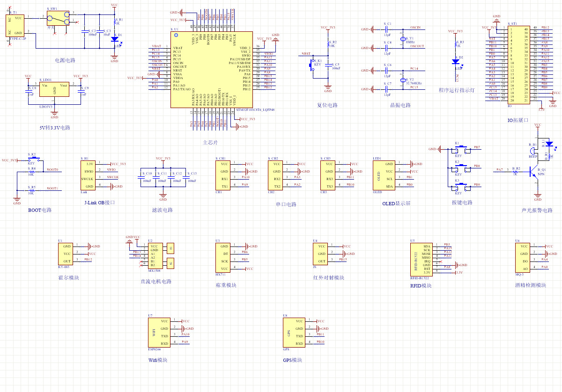Click the "BOOT电路" section title
The height and width of the screenshot is (392, 562).
coord(40,210)
